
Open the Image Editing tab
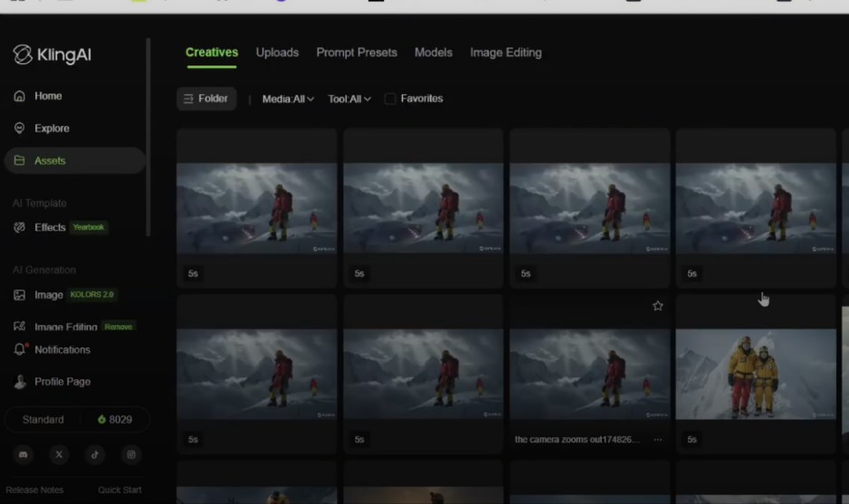[x=505, y=52]
